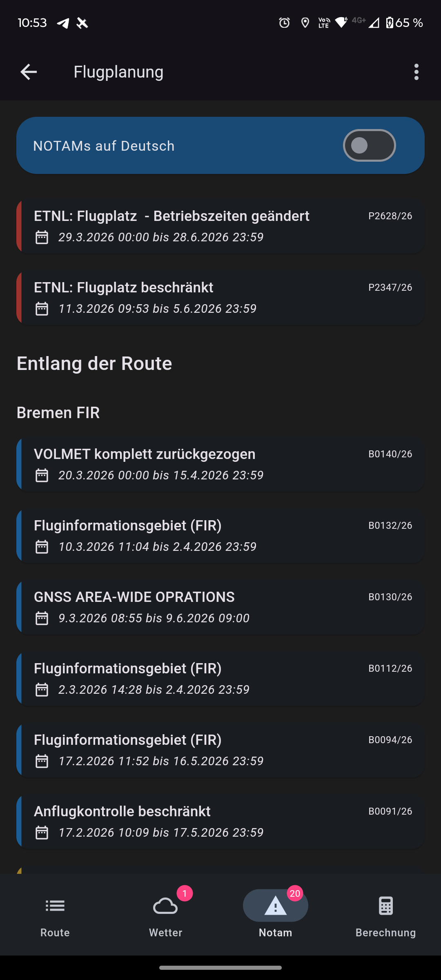This screenshot has height=980, width=441.
Task: Expand the ETNL Flugplatz beschränkt NOTAM
Action: pyautogui.click(x=220, y=298)
